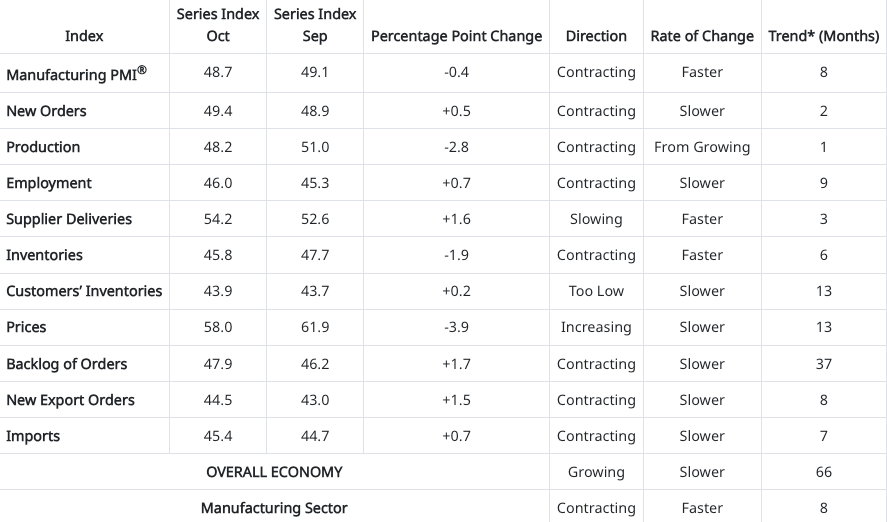The width and height of the screenshot is (887, 522).
Task: Click the Supplier Deliveries row label
Action: tap(69, 219)
